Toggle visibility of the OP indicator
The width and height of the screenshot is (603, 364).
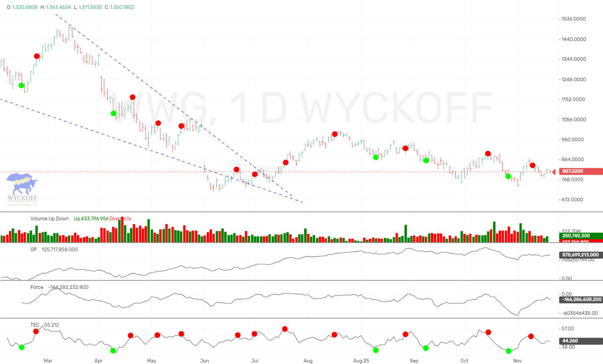click(35, 250)
